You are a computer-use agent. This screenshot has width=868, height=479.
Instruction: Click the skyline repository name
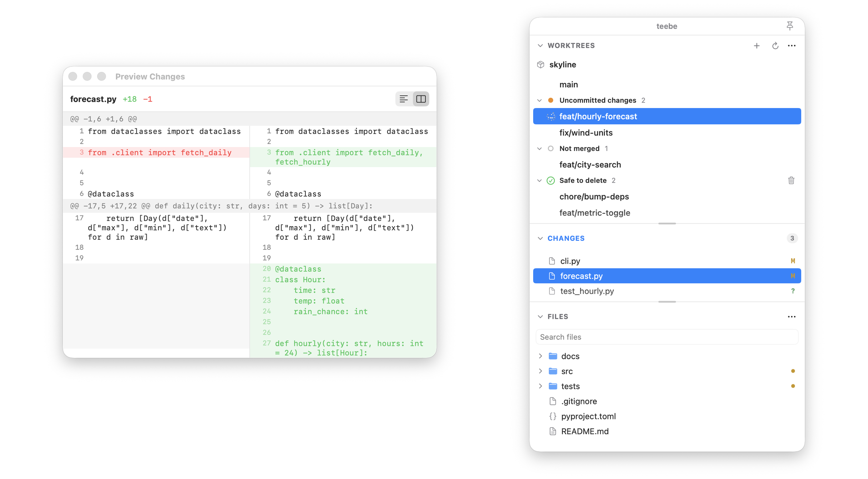coord(563,65)
